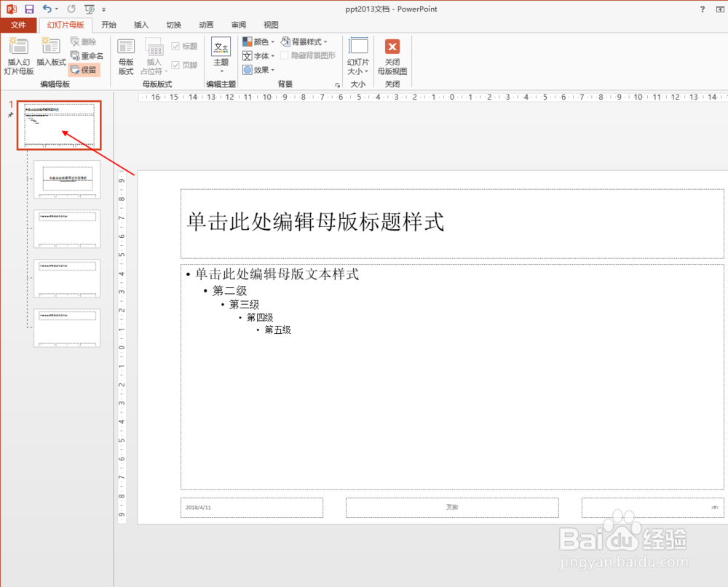Select the 插入幻灯片母版 icon

coord(18,55)
